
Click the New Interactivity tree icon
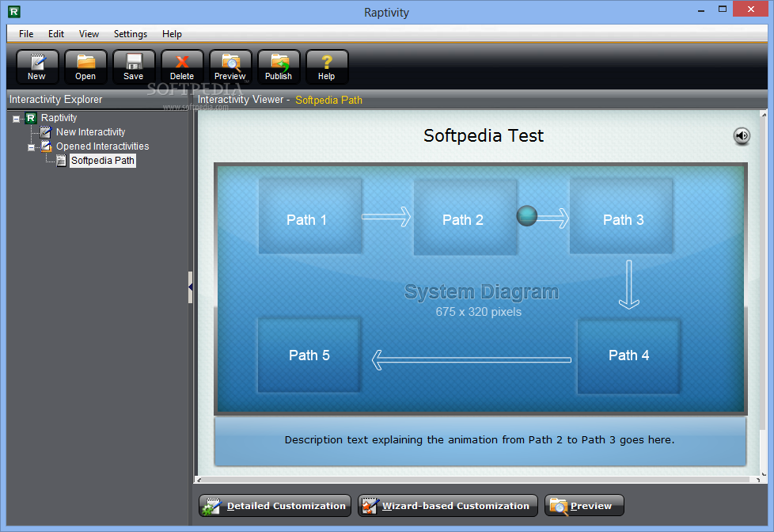click(x=46, y=132)
